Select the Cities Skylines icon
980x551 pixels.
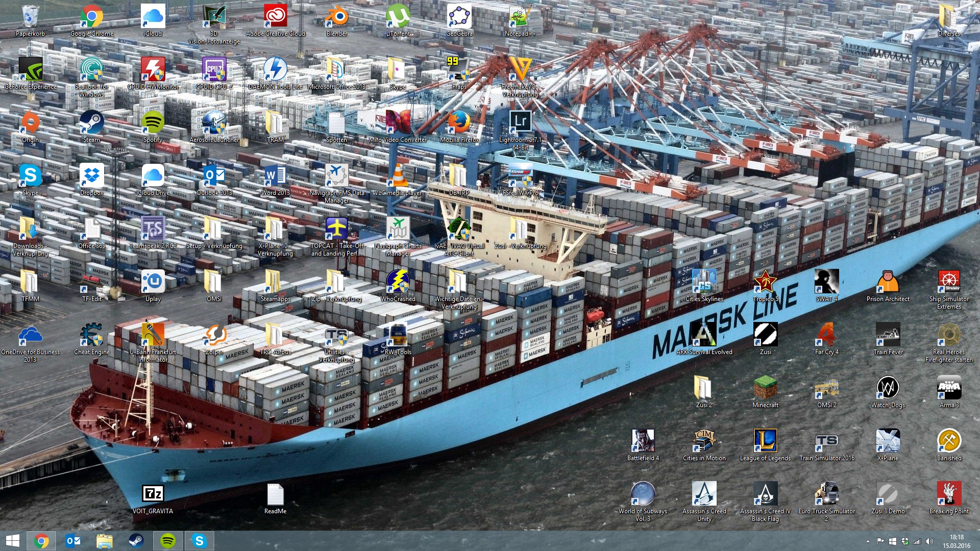[x=704, y=283]
